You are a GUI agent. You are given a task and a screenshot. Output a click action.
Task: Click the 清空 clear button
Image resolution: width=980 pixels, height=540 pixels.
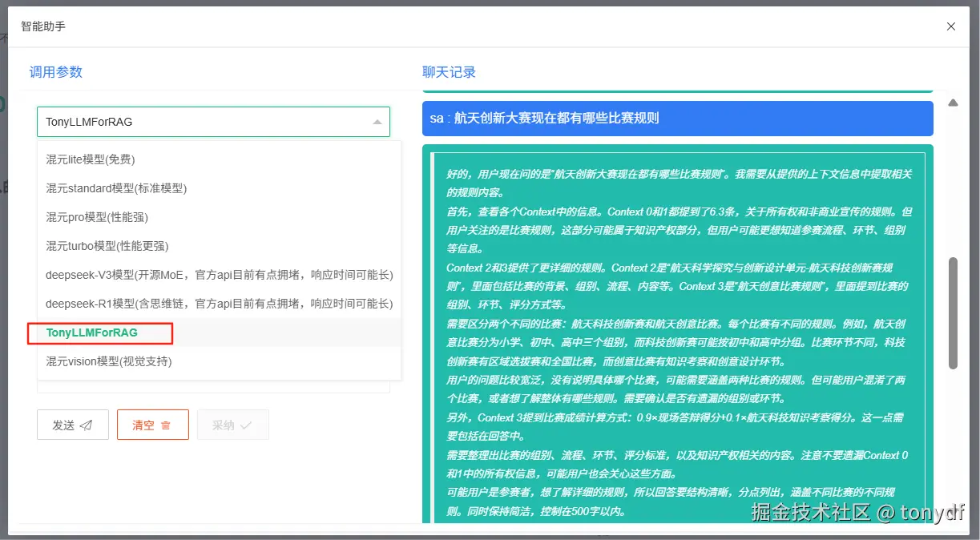[x=152, y=425]
